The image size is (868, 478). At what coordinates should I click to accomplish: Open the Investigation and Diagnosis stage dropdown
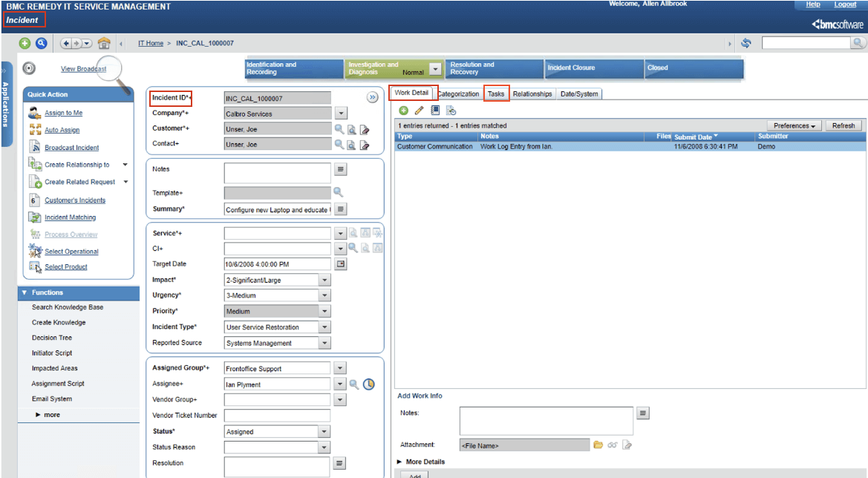(436, 68)
